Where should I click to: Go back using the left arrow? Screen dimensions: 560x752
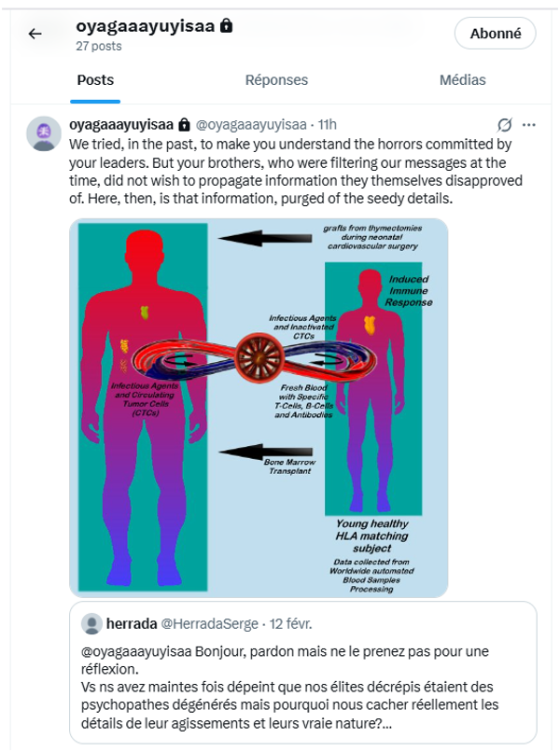point(35,34)
